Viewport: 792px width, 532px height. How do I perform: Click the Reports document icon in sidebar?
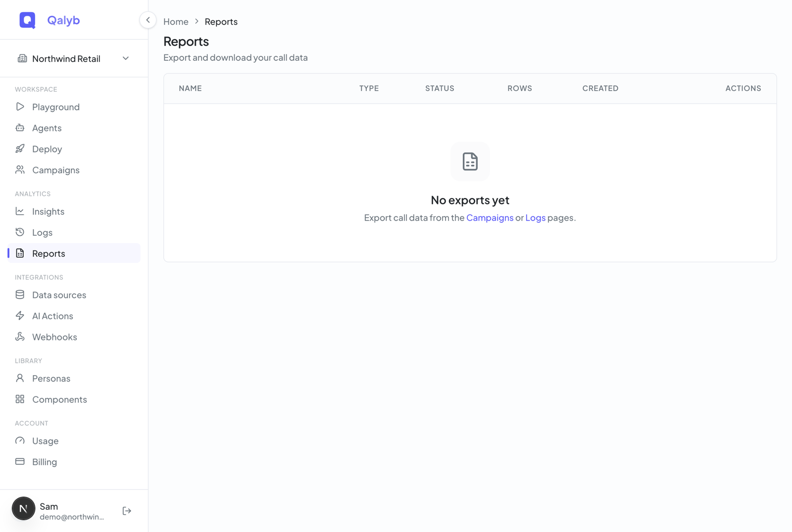click(x=20, y=253)
